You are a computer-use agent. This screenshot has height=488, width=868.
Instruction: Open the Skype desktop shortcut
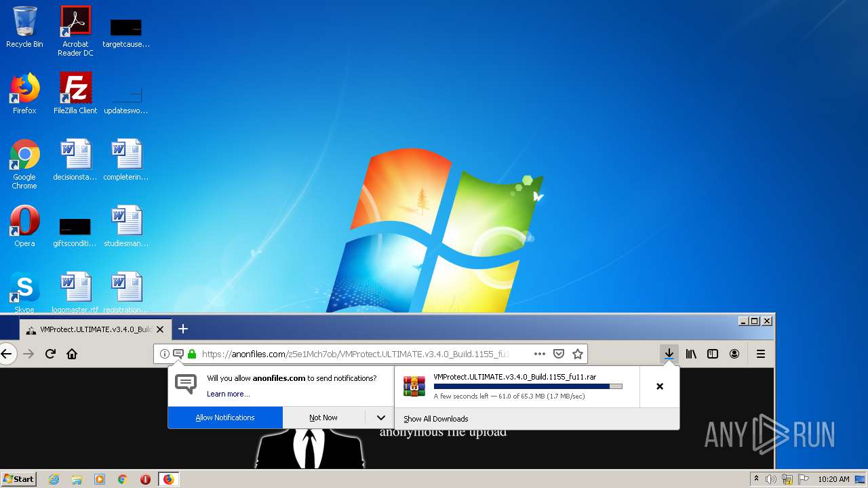click(x=24, y=293)
